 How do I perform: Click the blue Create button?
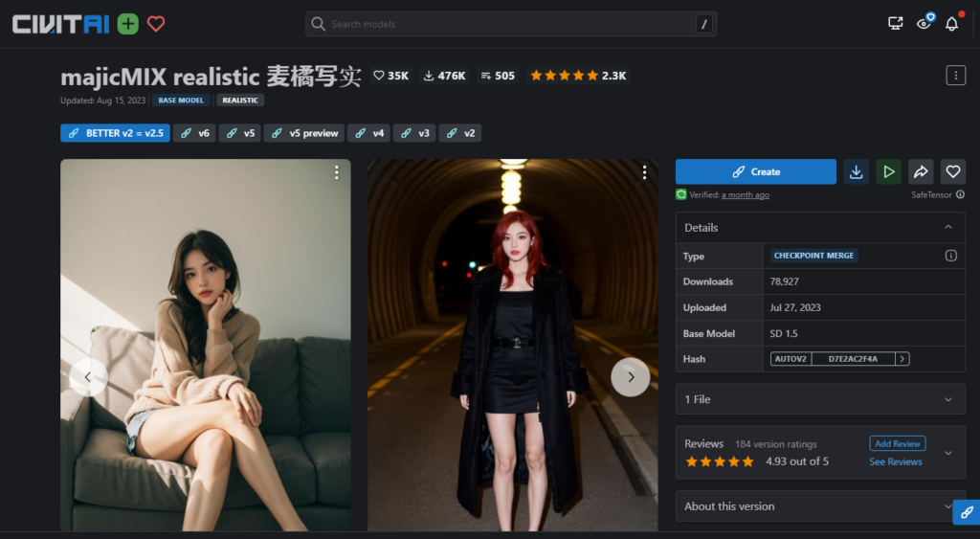click(x=756, y=171)
